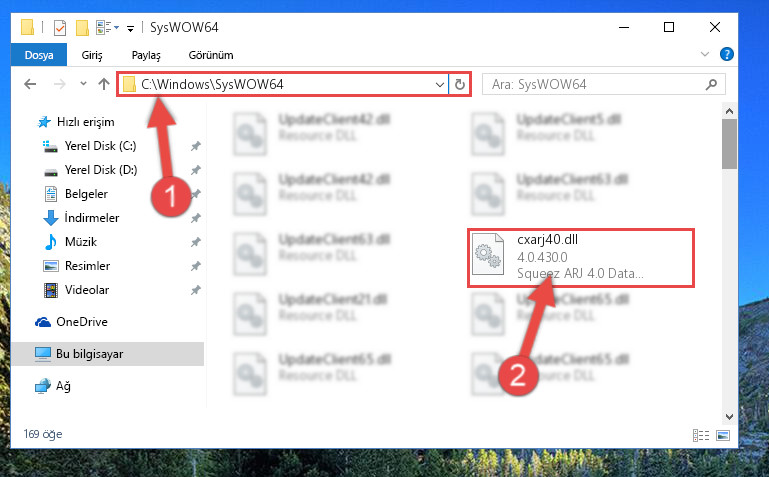Unpin Belgeler from quick access
The height and width of the screenshot is (477, 769).
[x=196, y=194]
